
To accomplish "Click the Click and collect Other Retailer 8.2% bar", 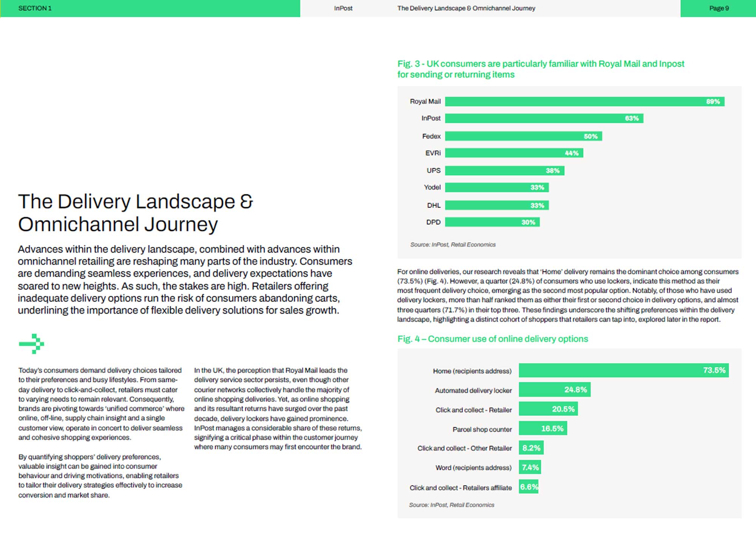I will pos(531,448).
